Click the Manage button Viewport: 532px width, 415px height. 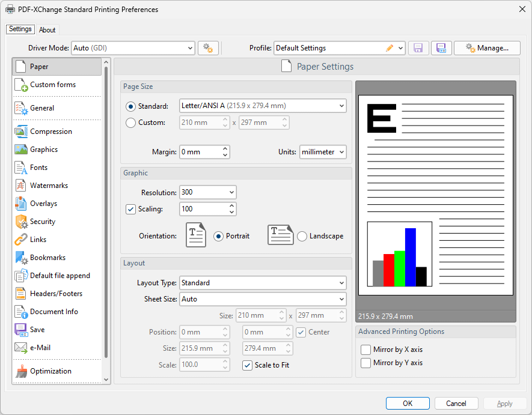coord(487,47)
